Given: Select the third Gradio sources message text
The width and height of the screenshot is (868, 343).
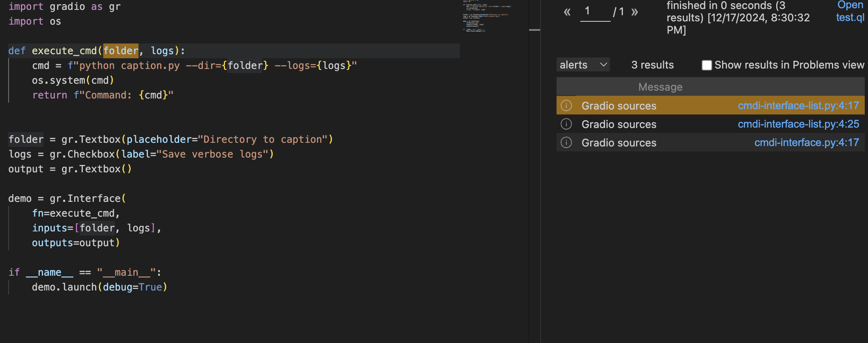Looking at the screenshot, I should coord(619,143).
